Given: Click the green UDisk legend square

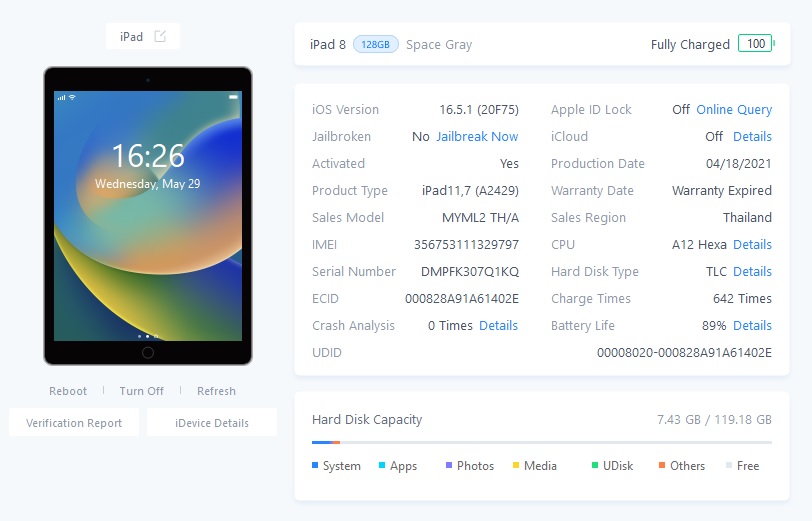Looking at the screenshot, I should tap(595, 465).
